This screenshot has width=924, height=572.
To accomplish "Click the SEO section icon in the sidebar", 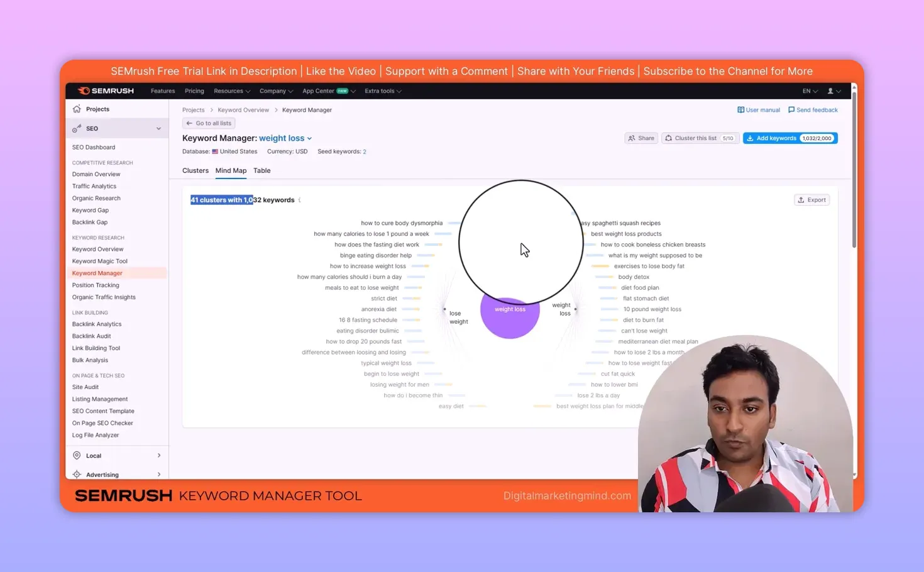I will point(77,128).
